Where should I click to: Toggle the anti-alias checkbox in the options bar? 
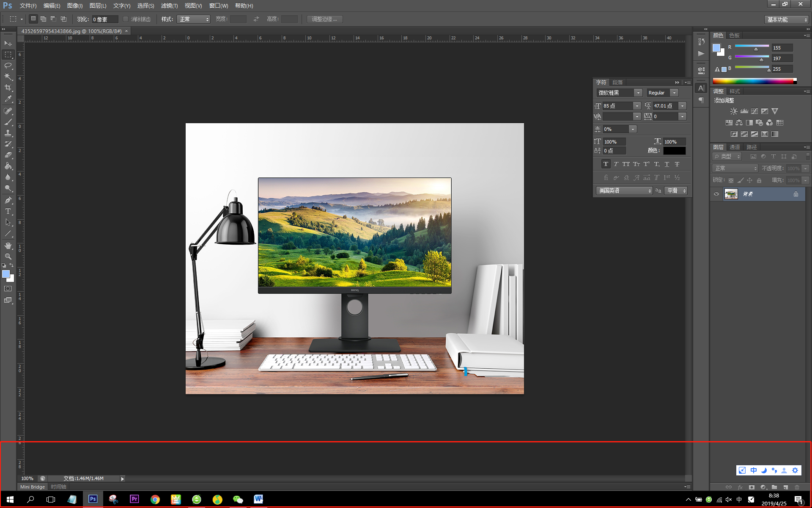126,19
